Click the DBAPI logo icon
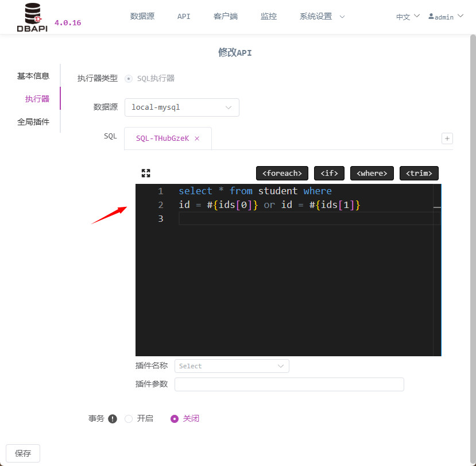The image size is (476, 466). coord(32,17)
